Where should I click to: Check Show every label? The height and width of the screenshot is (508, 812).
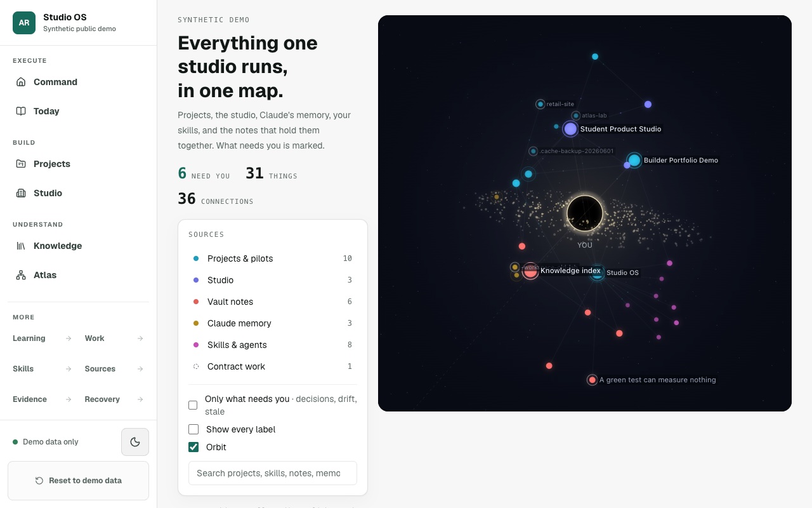click(193, 429)
